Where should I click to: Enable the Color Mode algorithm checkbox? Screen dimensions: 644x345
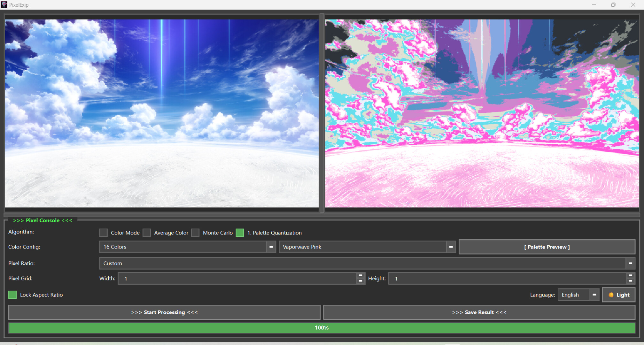pyautogui.click(x=103, y=233)
